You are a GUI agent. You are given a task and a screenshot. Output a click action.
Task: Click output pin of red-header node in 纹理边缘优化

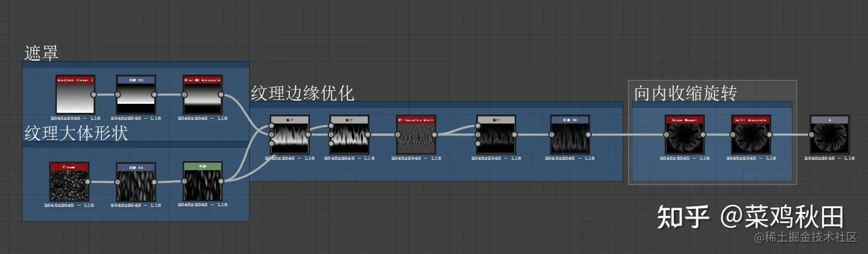click(435, 135)
